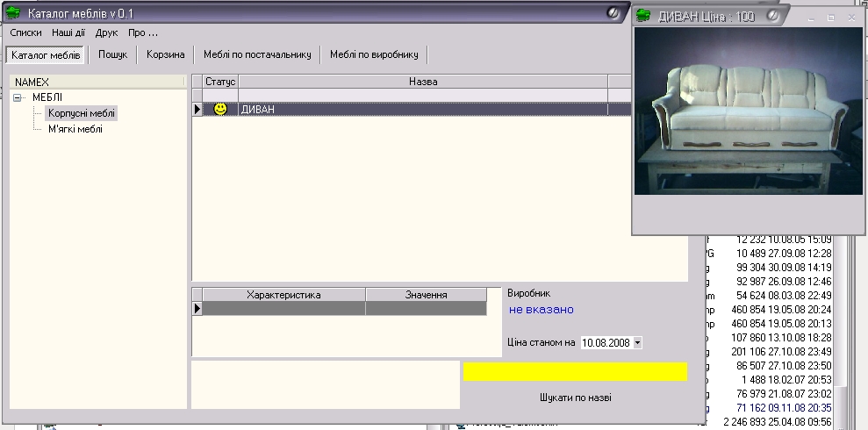Select М'ягкі меблі in the tree

click(x=75, y=130)
